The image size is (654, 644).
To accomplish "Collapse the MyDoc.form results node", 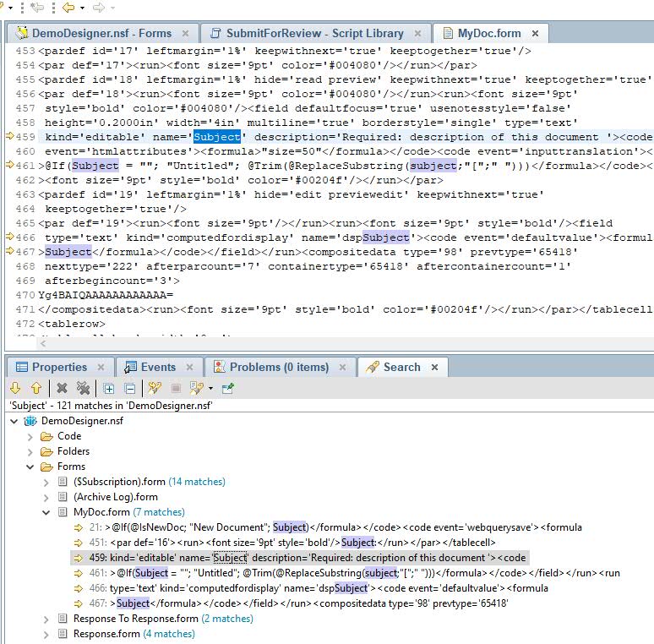I will coord(46,512).
